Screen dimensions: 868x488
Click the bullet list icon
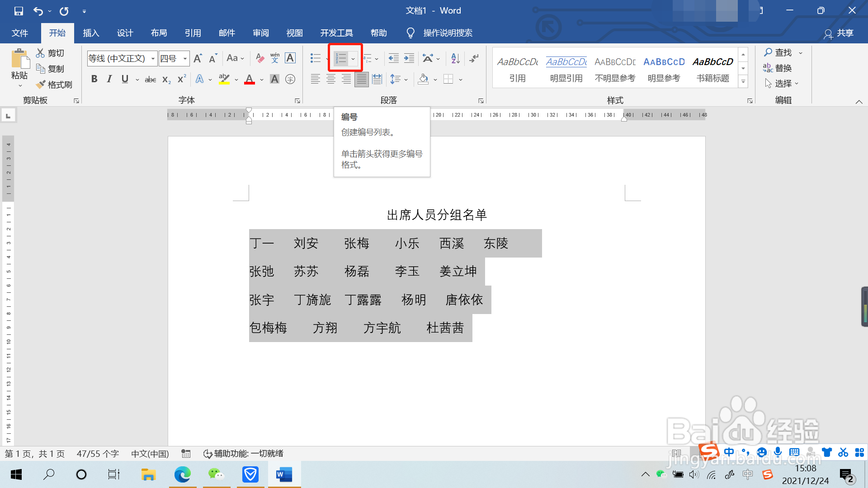coord(316,58)
